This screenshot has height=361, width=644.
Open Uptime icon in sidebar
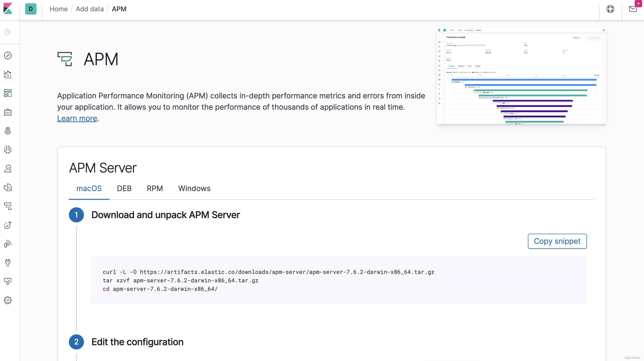point(8,225)
